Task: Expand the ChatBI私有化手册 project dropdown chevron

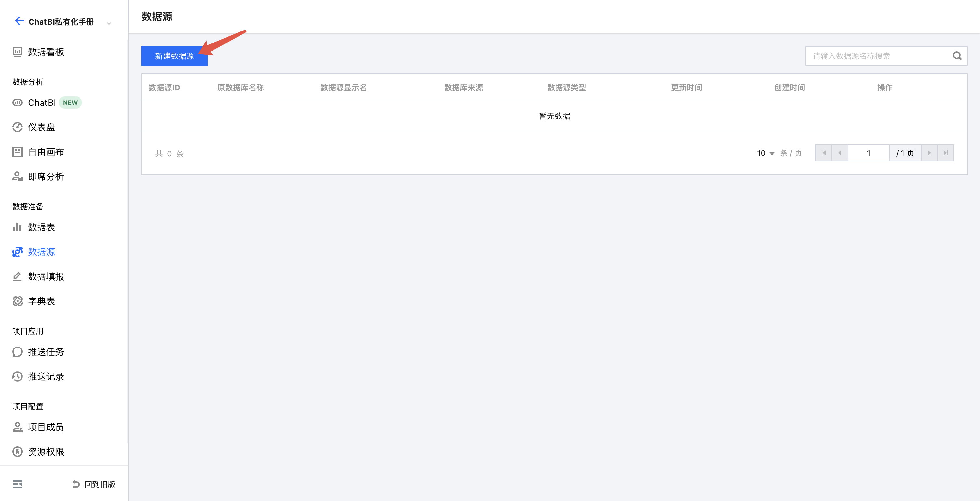Action: pos(109,23)
